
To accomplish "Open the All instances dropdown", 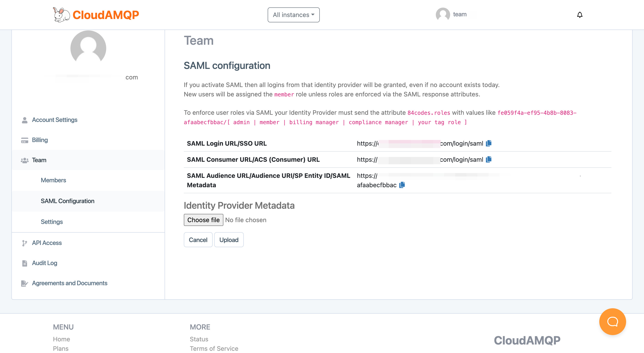I will 293,15.
